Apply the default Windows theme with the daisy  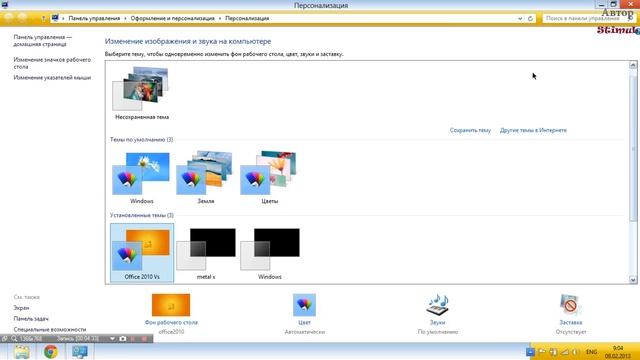[x=142, y=173]
